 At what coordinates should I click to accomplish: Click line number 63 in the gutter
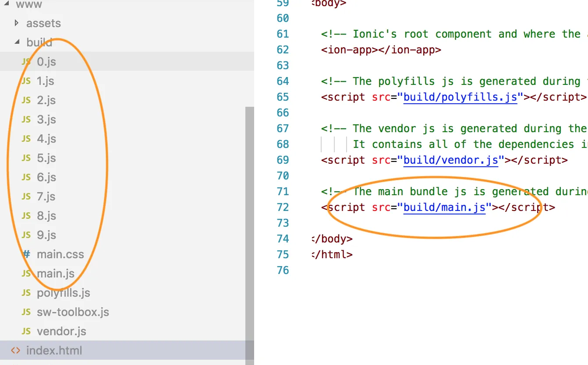click(x=283, y=65)
